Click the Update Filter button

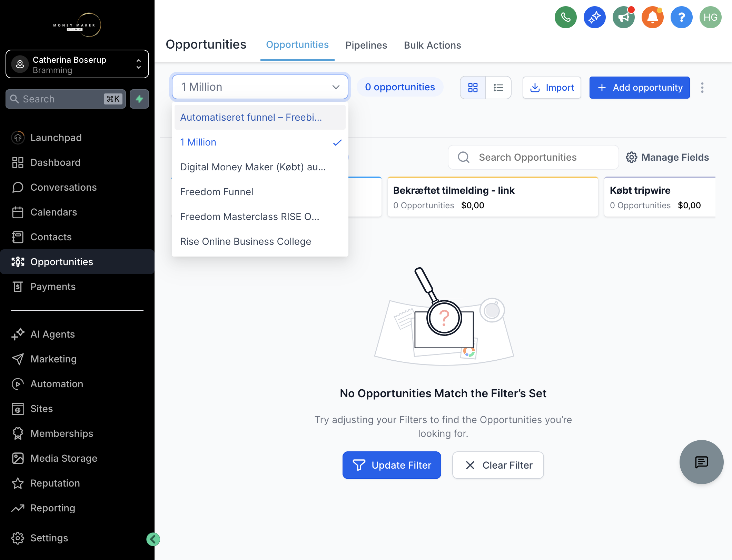(x=392, y=465)
